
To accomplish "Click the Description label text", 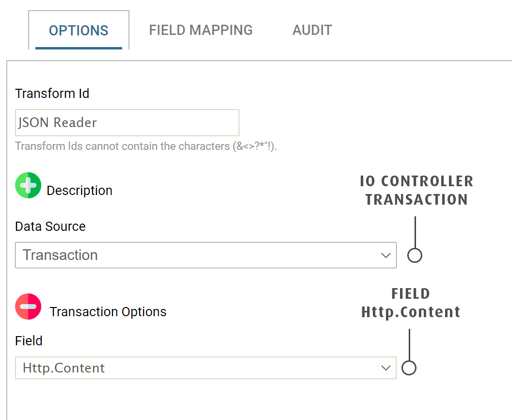I will [80, 191].
